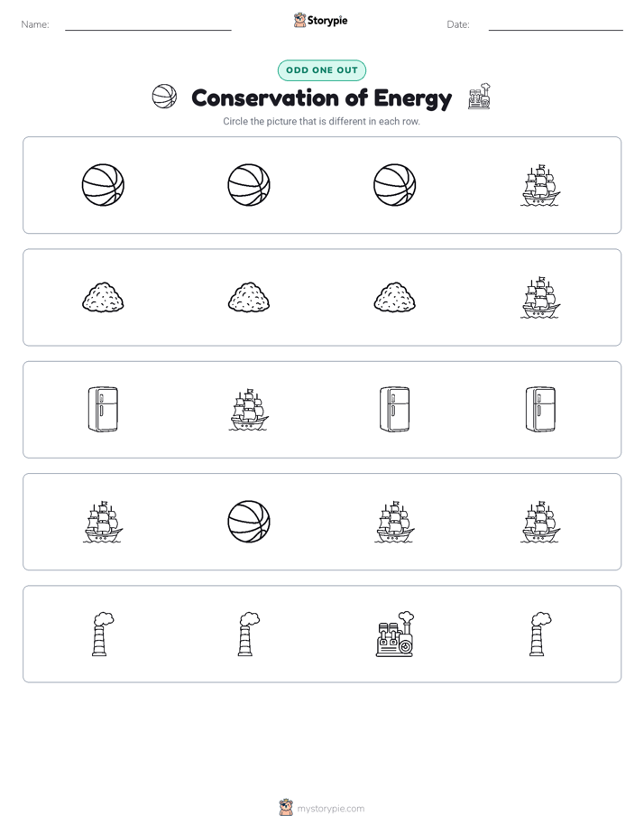Click the last smokestack in the last row
This screenshot has width=644, height=834.
pyautogui.click(x=540, y=634)
